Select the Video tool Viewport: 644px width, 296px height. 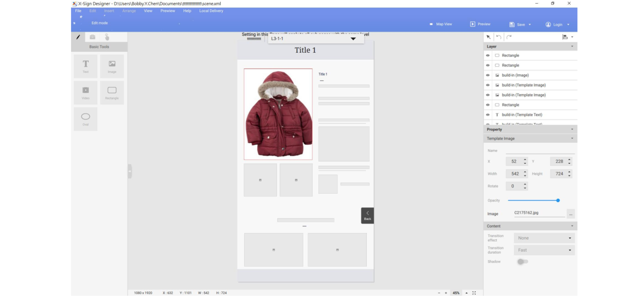[85, 92]
